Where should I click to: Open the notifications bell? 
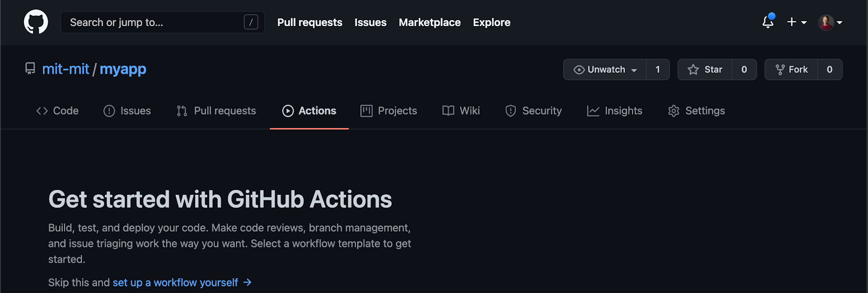coord(768,22)
